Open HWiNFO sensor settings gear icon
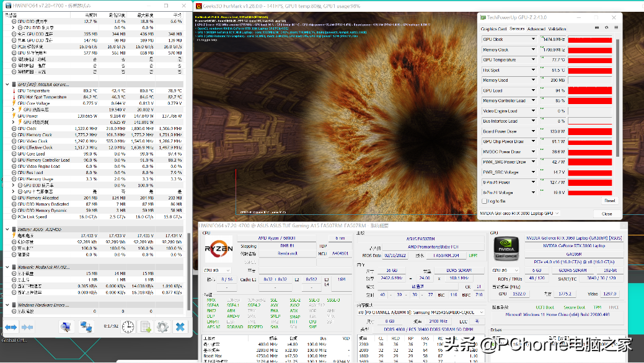 (x=162, y=326)
